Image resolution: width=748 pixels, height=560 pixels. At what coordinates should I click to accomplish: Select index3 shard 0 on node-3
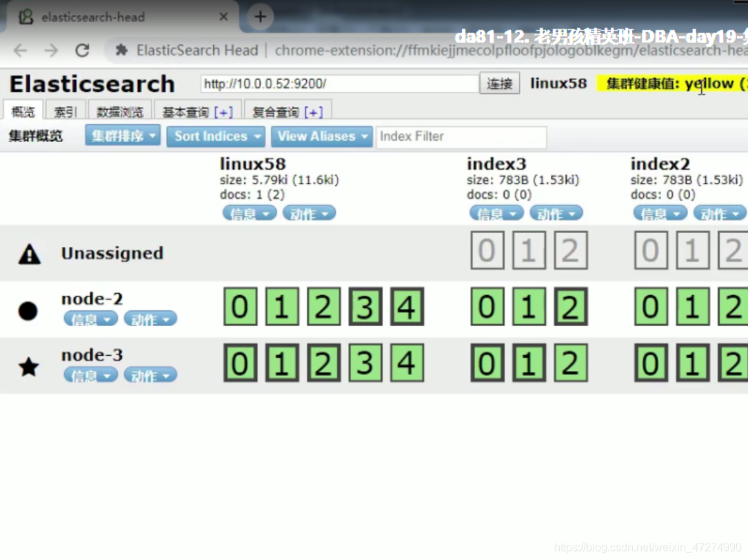[x=487, y=363]
